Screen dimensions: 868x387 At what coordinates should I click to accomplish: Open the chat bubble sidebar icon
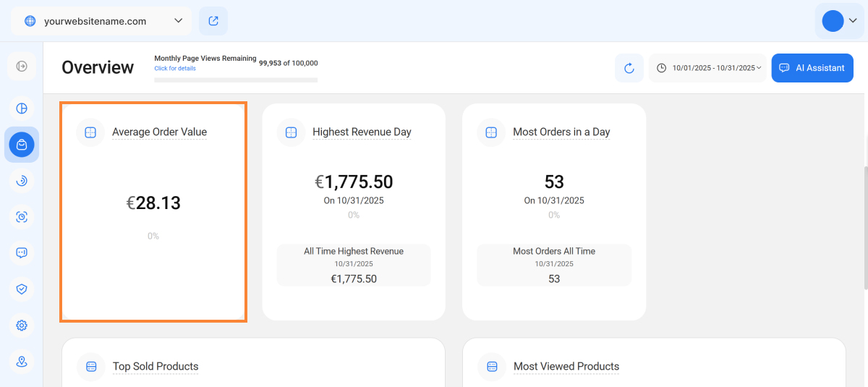tap(22, 252)
